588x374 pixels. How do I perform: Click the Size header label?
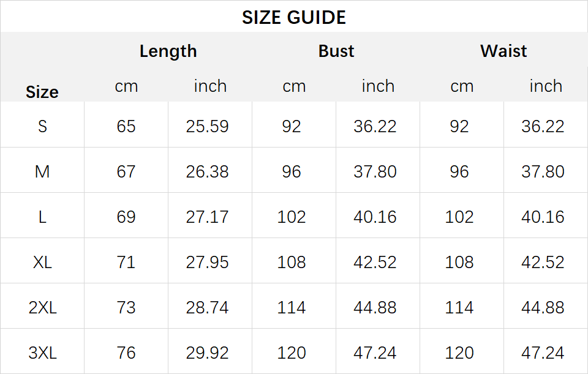(x=42, y=92)
